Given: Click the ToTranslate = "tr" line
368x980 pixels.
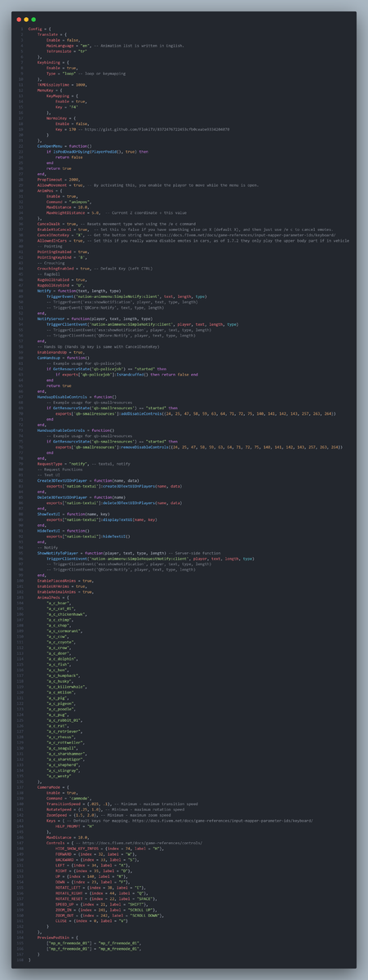Looking at the screenshot, I should [66, 51].
